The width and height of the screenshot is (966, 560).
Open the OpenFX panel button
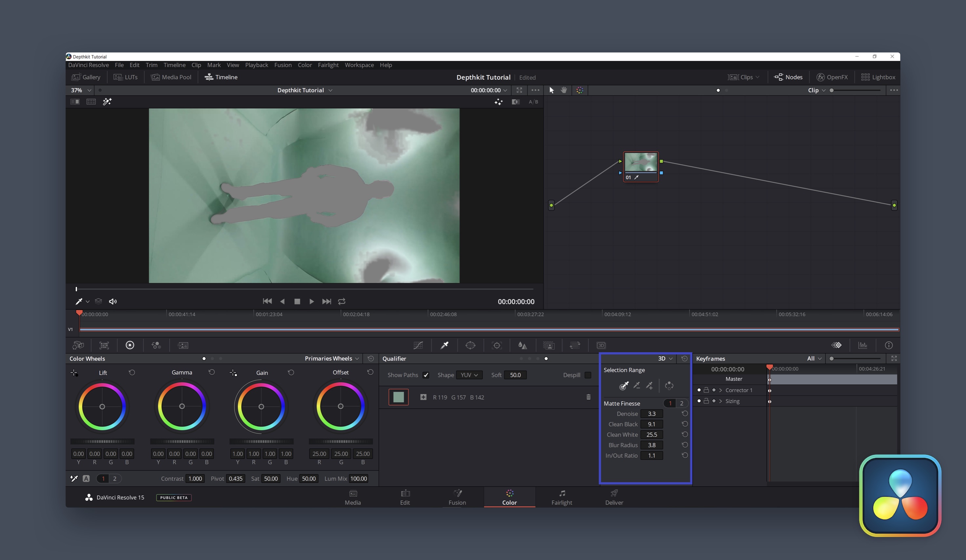click(832, 77)
